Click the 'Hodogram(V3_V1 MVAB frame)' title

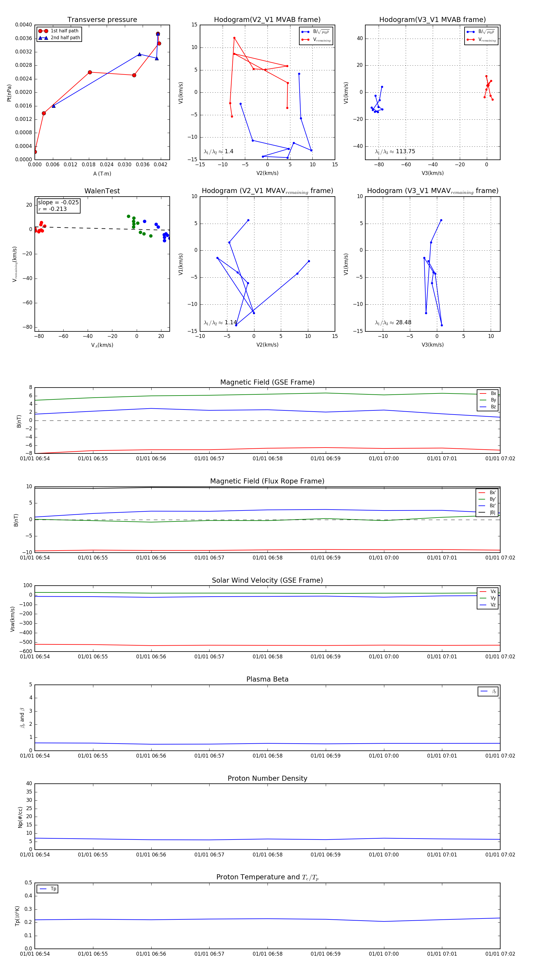pyautogui.click(x=432, y=20)
